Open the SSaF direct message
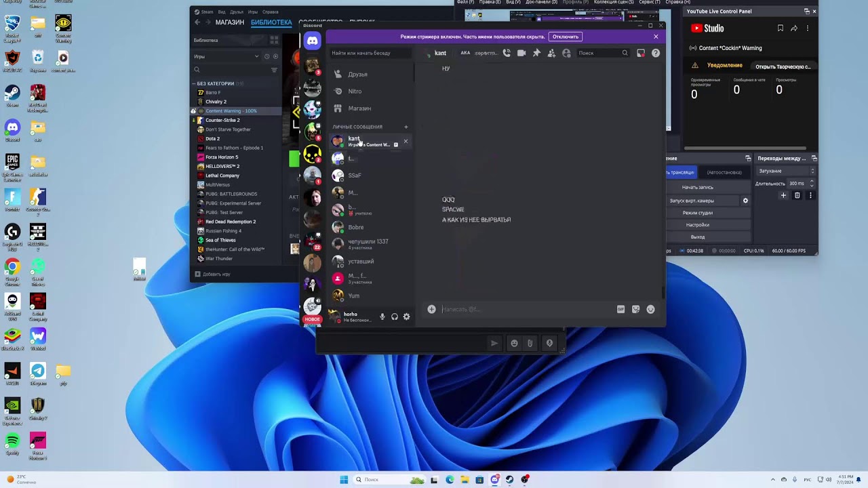This screenshot has height=488, width=868. pyautogui.click(x=371, y=176)
